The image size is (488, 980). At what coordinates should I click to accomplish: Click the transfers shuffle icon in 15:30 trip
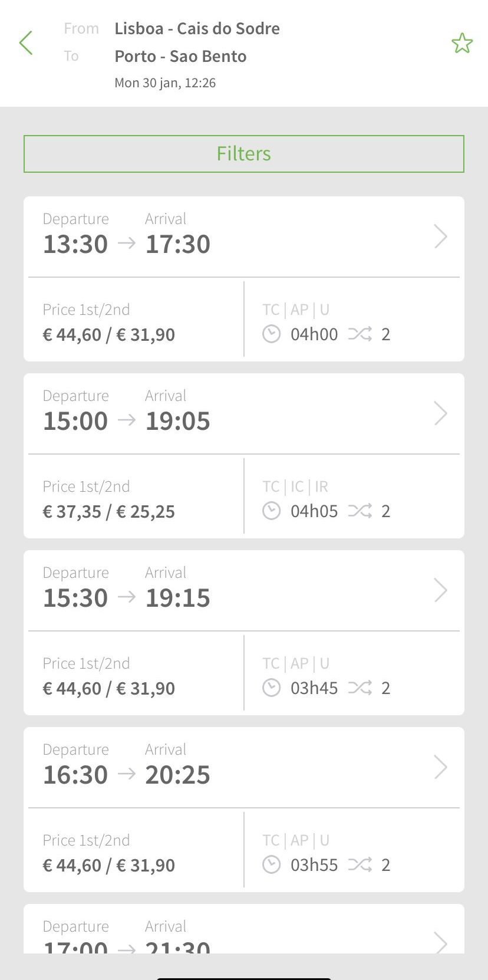click(x=360, y=688)
